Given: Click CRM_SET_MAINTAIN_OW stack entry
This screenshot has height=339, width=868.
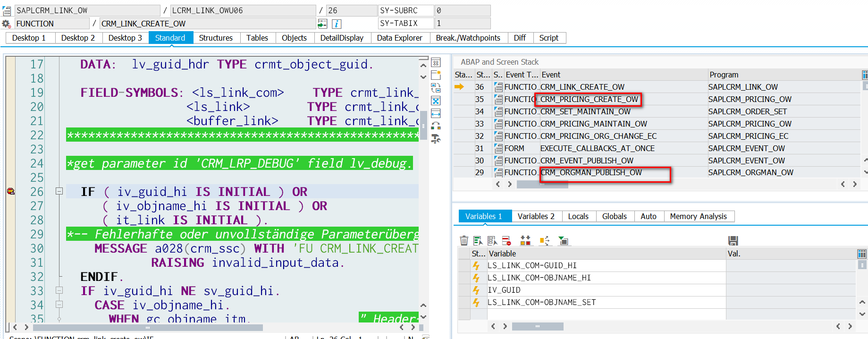Looking at the screenshot, I should click(585, 111).
